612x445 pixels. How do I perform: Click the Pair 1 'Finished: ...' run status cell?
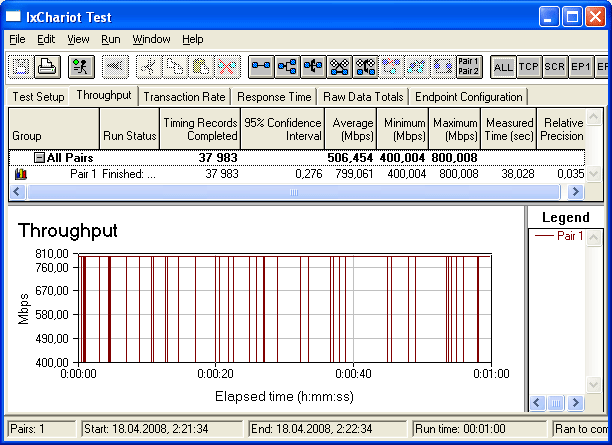[x=129, y=174]
